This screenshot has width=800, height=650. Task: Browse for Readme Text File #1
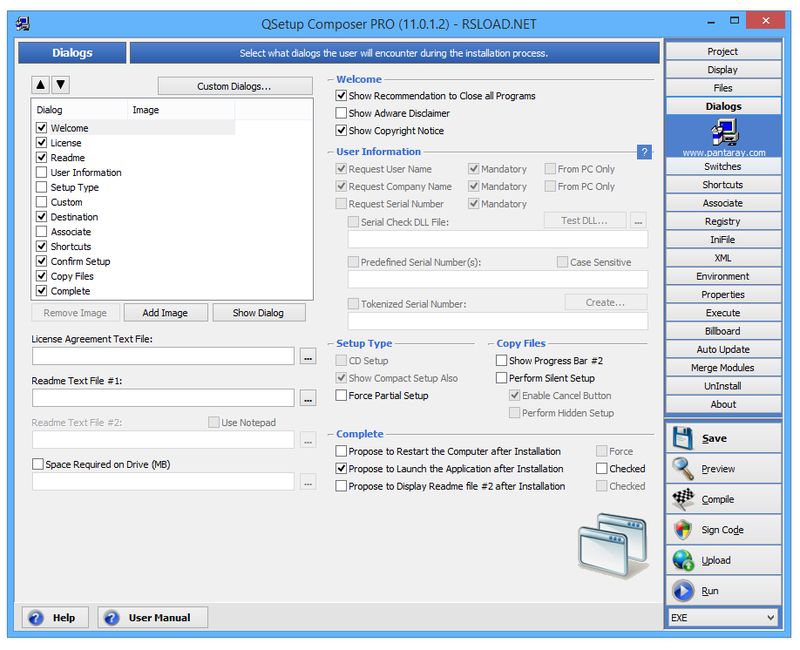coord(308,398)
